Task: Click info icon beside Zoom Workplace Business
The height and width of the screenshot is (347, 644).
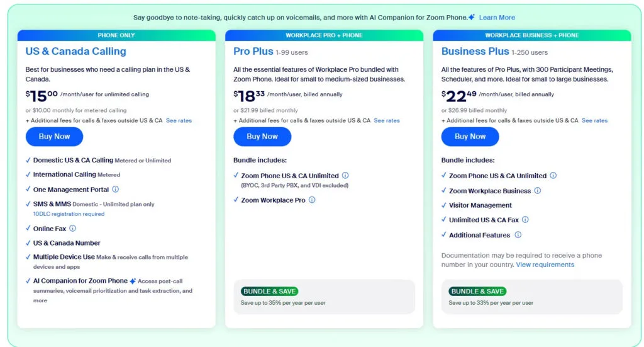Action: click(x=537, y=191)
